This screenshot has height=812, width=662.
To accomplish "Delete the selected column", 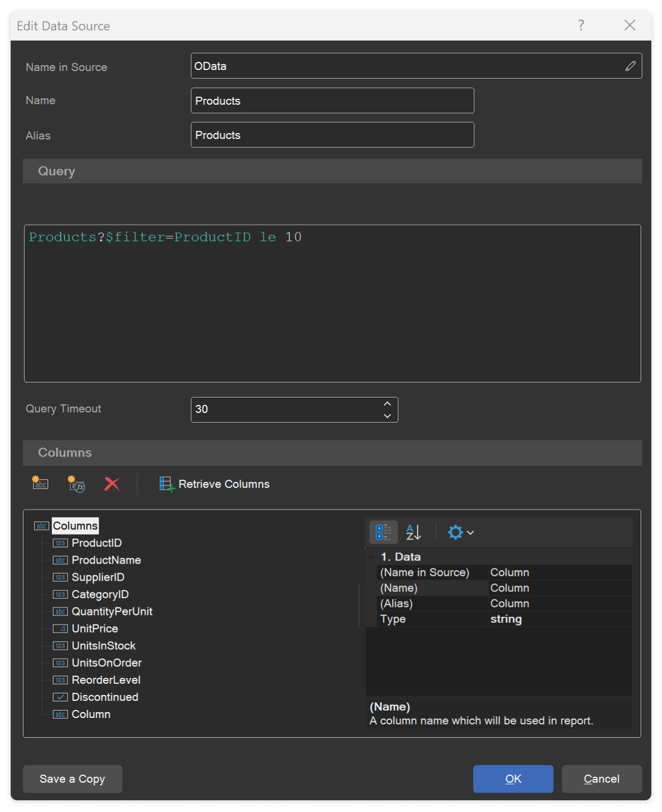I will pos(112,483).
